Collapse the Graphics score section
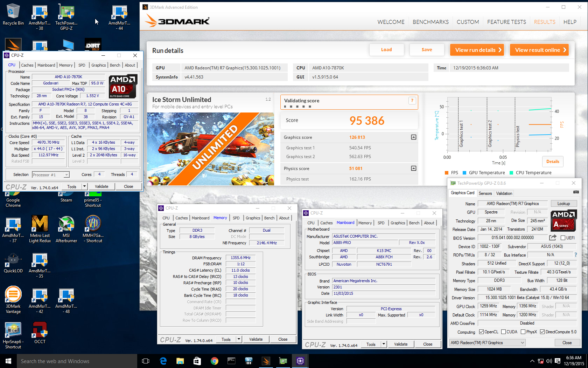Screen dimensions: 588x368 point(413,137)
